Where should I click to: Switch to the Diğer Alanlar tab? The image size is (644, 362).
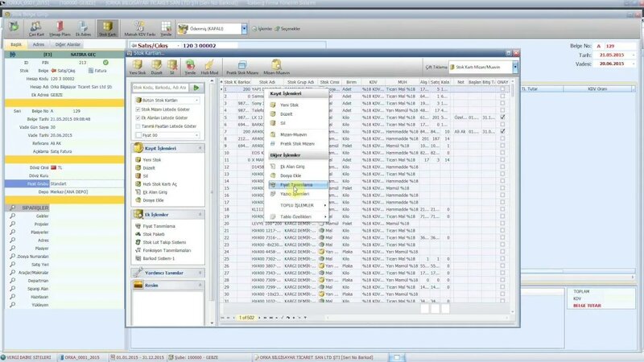[x=68, y=44]
